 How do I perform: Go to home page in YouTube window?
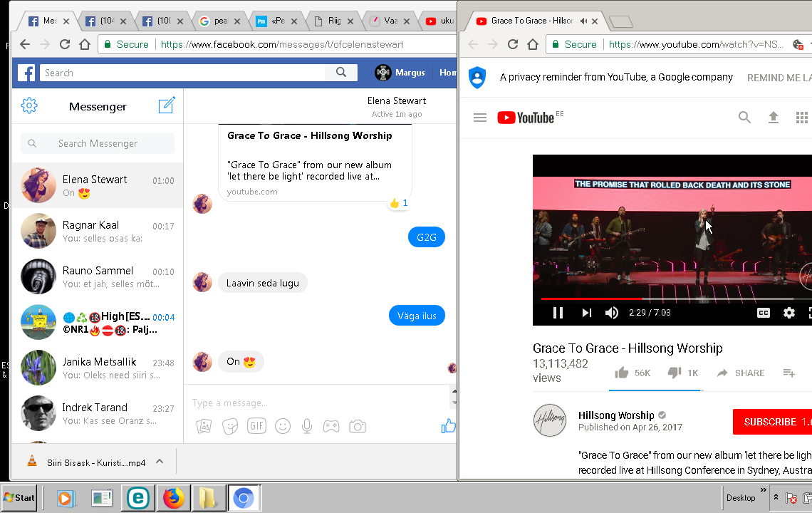tap(533, 45)
